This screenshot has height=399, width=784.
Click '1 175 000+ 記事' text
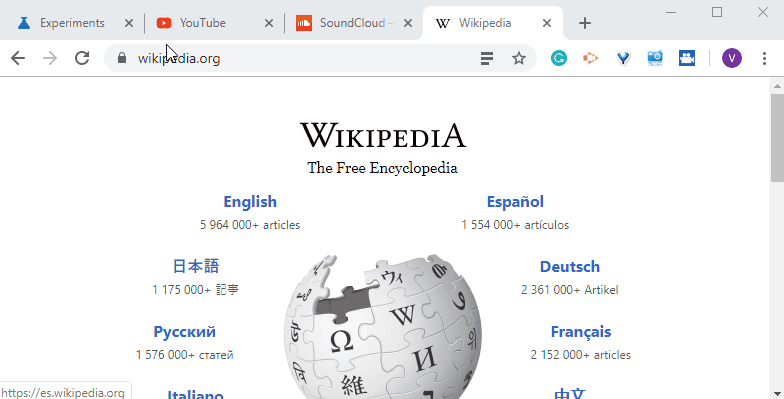pyautogui.click(x=196, y=290)
